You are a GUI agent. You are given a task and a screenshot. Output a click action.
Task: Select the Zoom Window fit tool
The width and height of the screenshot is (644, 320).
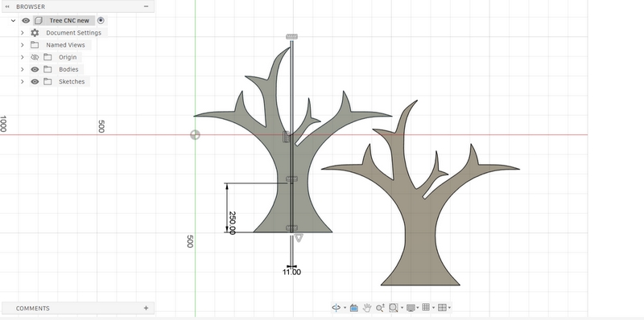coord(393,307)
